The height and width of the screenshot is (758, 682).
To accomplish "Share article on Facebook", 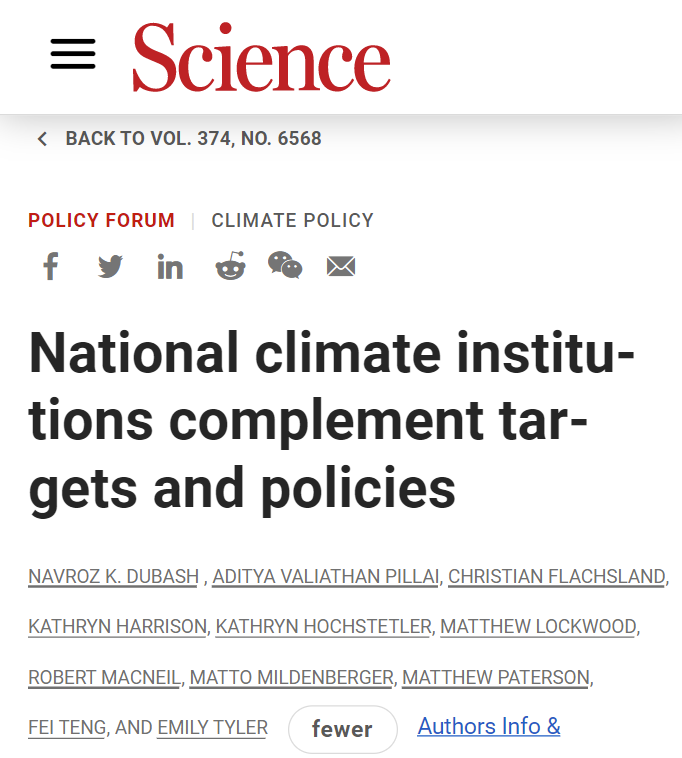I will [51, 266].
